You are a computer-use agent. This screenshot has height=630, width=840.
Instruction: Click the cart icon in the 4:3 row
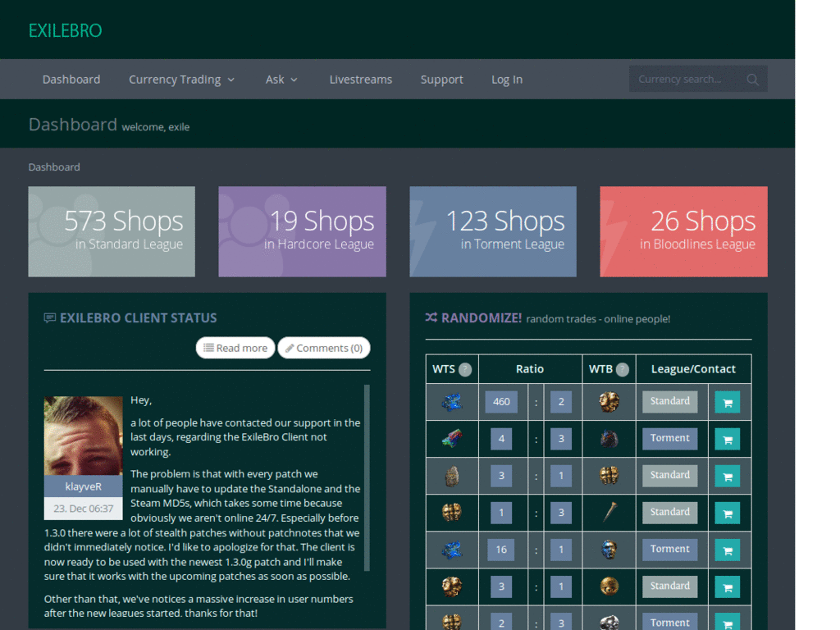coord(728,440)
